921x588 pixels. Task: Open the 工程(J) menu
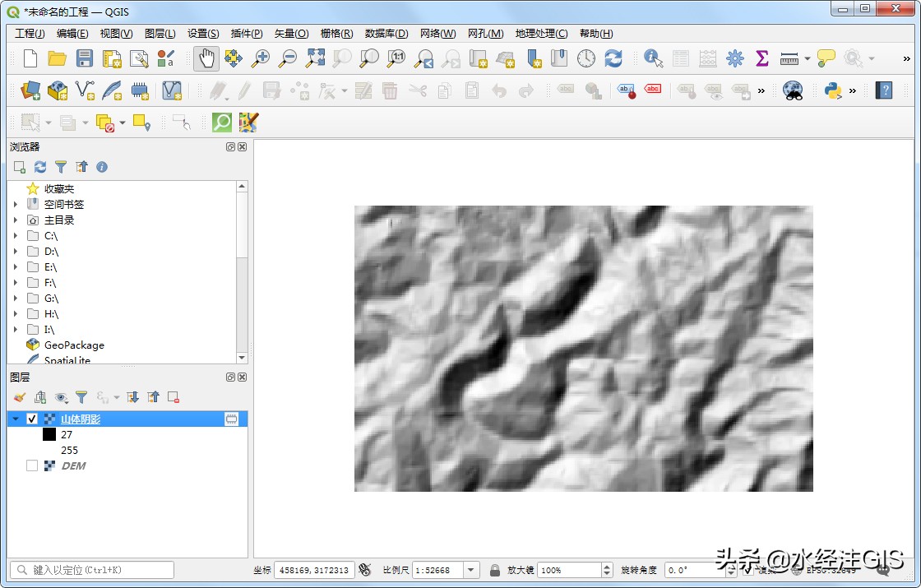(30, 34)
